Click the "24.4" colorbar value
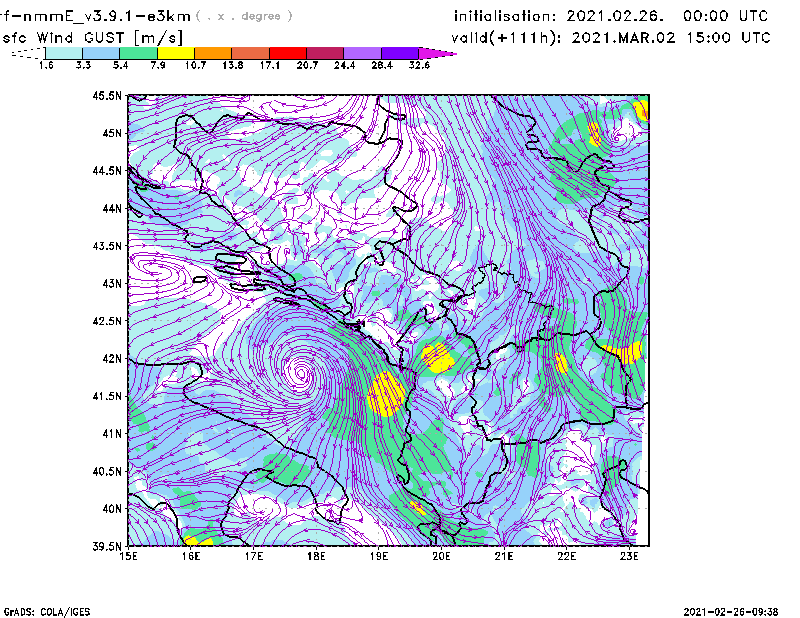Viewport: 800px width, 618px height. (x=344, y=65)
